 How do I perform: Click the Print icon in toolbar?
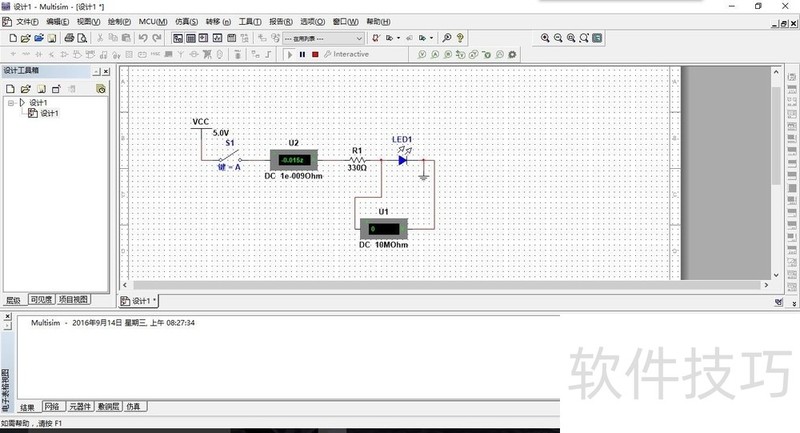69,38
